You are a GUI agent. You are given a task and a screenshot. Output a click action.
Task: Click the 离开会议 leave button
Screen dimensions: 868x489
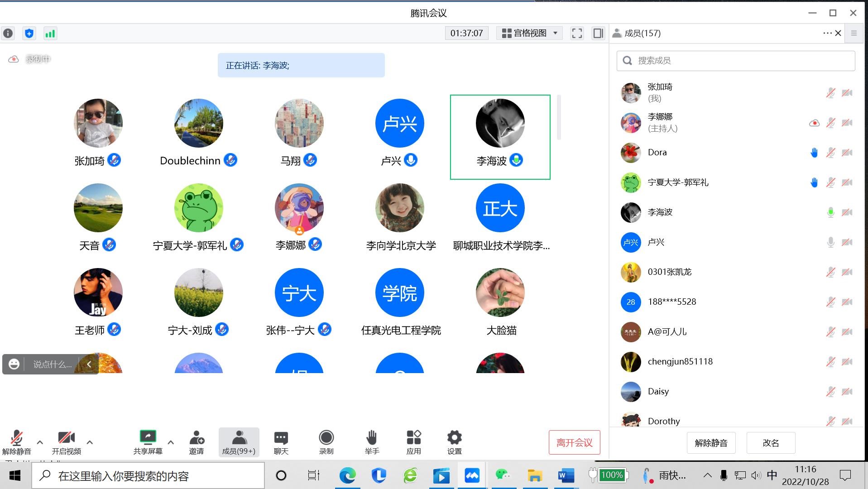[574, 442]
